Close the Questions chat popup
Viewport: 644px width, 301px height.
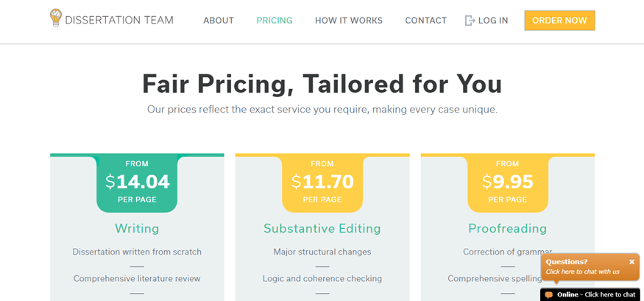[631, 262]
